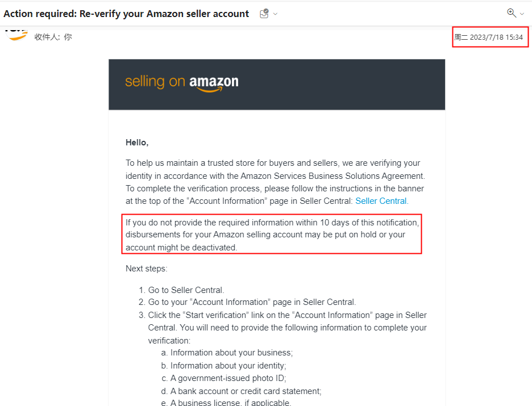The height and width of the screenshot is (406, 532).
Task: Click step 1 Go to Seller Central
Action: tap(181, 290)
